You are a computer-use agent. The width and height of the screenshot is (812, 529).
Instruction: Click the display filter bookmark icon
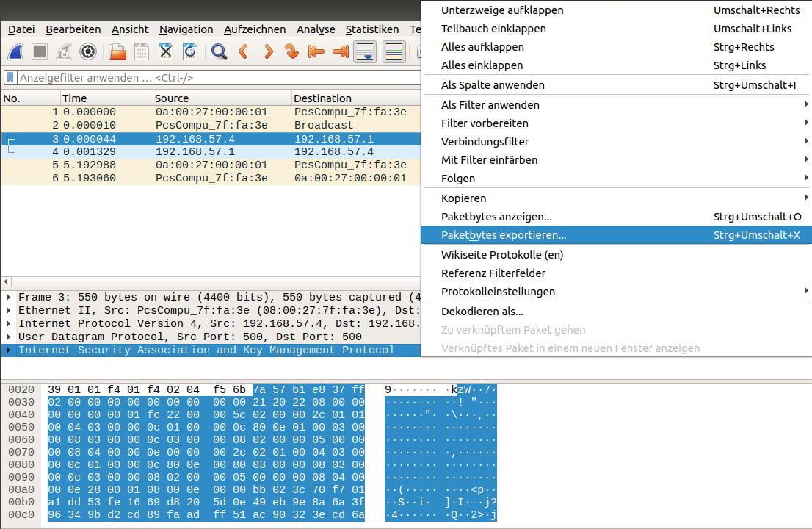(10, 77)
